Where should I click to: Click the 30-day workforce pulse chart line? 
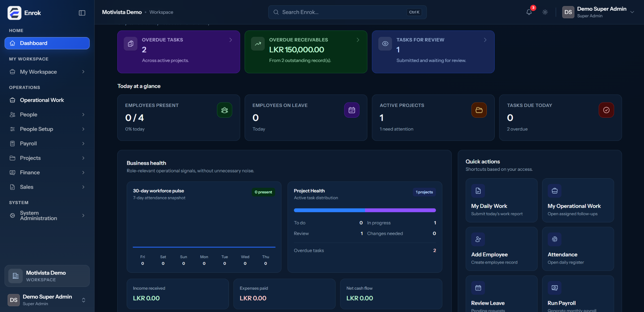coord(204,247)
